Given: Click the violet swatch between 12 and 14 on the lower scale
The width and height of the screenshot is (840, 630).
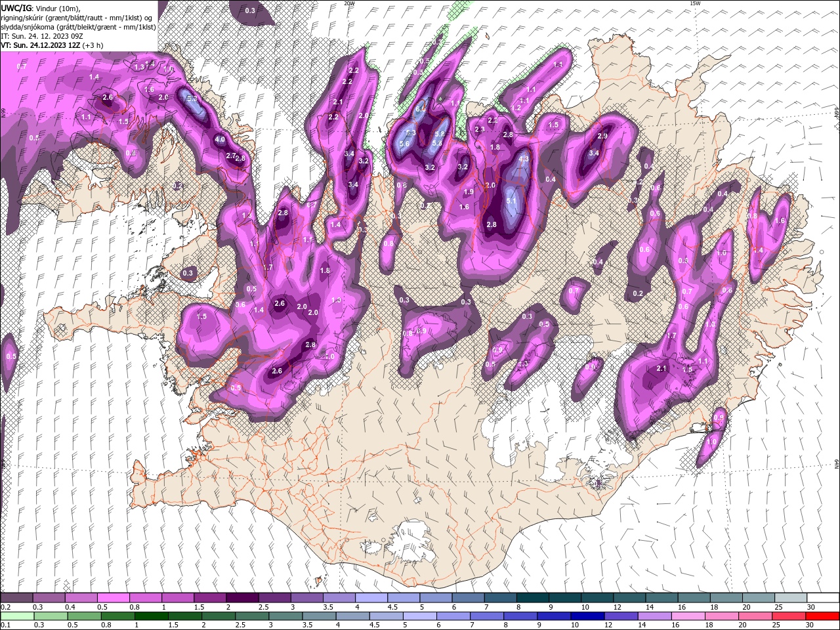Looking at the screenshot, I should click(x=621, y=616).
